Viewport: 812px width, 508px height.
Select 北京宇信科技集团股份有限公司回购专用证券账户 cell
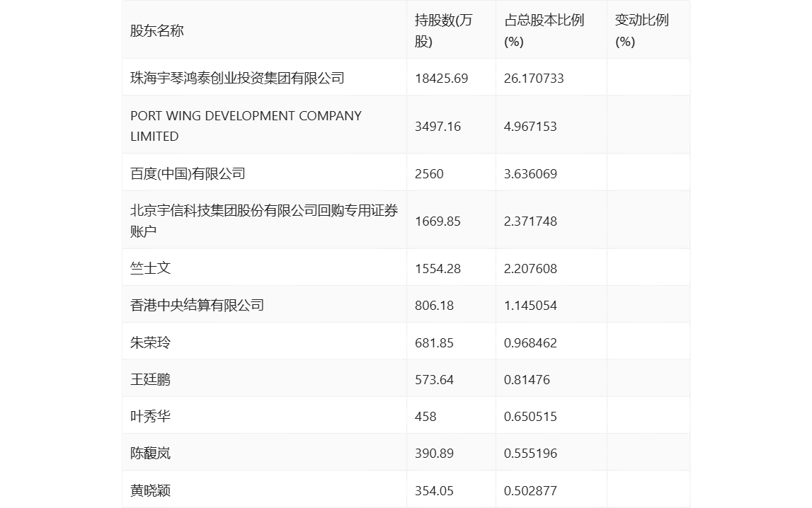tap(264, 221)
